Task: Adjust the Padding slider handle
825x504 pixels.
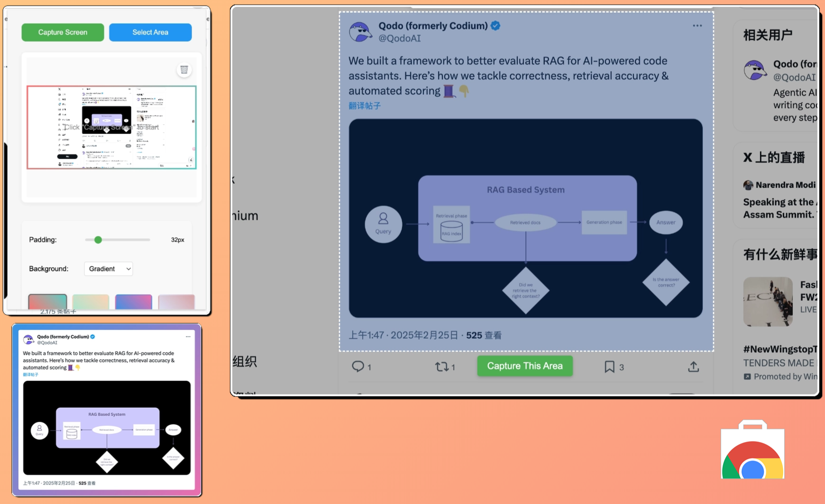Action: point(98,240)
